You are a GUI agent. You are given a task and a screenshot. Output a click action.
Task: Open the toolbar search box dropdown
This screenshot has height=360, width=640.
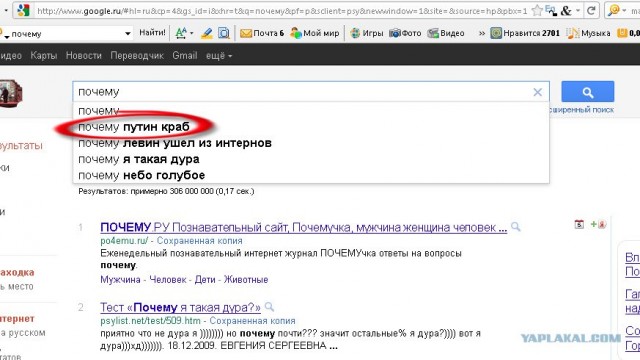point(128,33)
